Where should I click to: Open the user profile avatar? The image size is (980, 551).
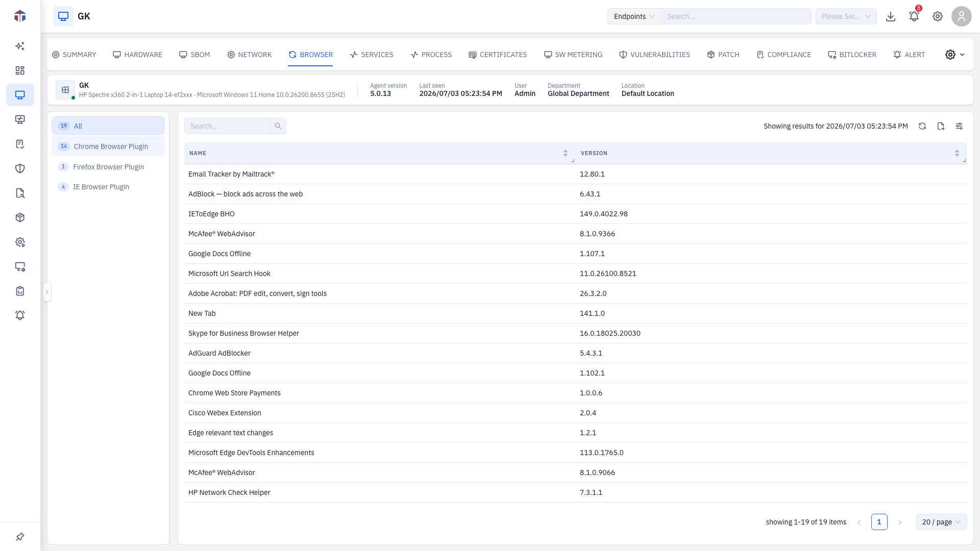point(961,16)
